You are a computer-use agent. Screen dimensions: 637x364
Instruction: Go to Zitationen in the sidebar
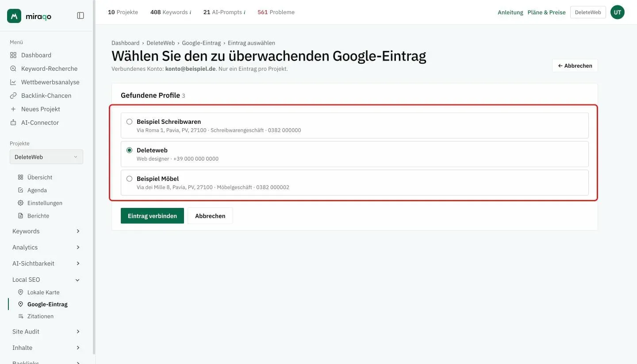[x=40, y=316]
